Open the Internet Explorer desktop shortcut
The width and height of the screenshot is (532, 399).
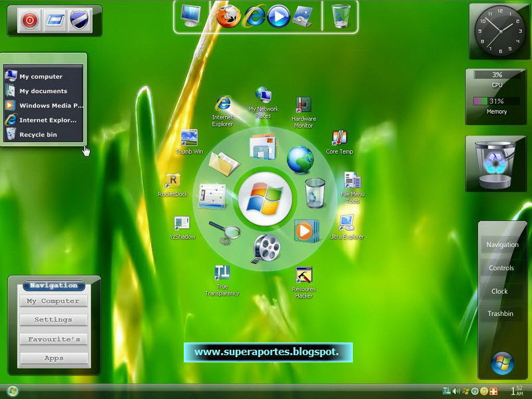(x=223, y=112)
